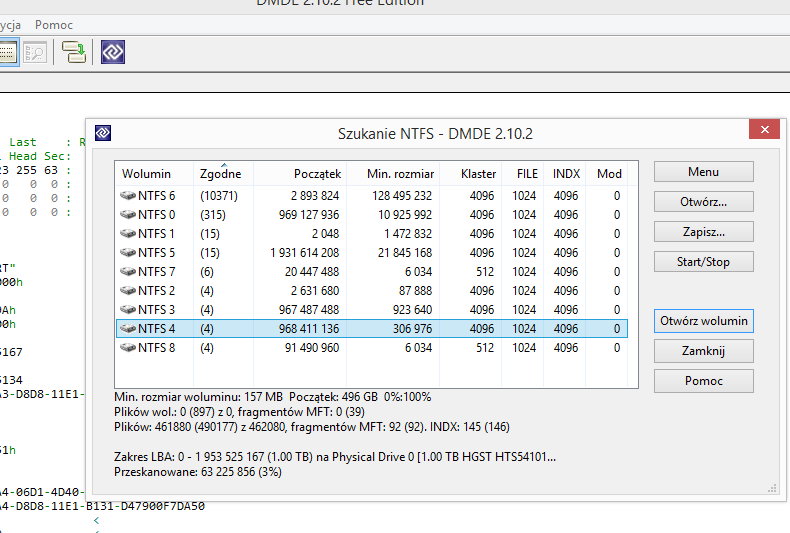The height and width of the screenshot is (533, 790).
Task: Sort by Zgodne column header
Action: click(x=223, y=174)
